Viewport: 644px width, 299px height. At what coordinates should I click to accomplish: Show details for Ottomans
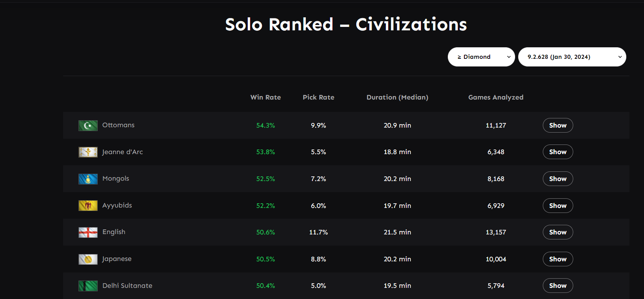coord(558,125)
